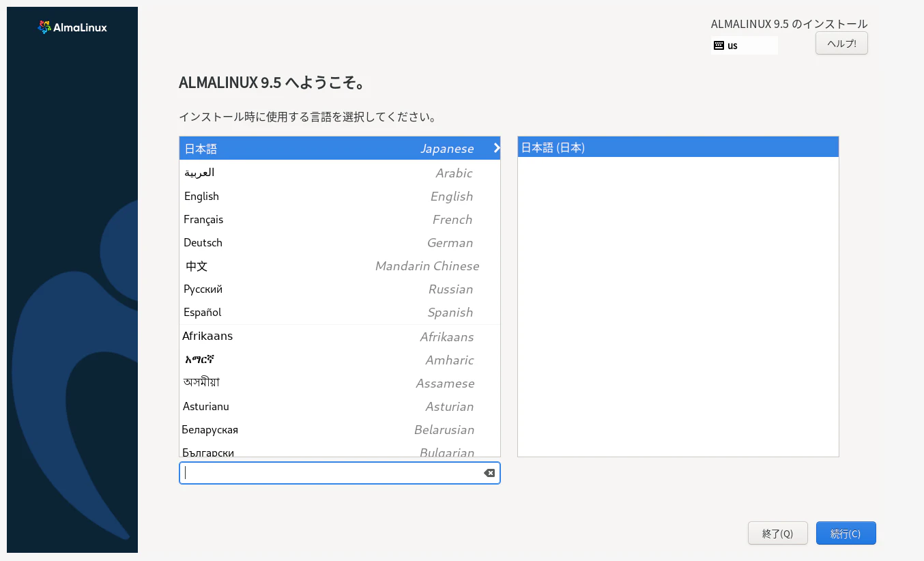This screenshot has width=924, height=561.
Task: Clear the language search field with backspace icon
Action: click(489, 473)
